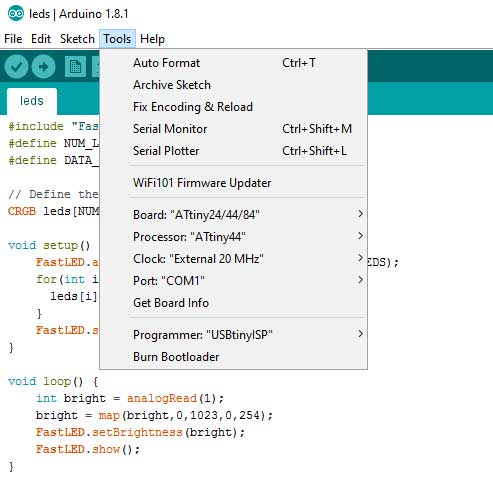The image size is (493, 482).
Task: Expand the Port "COM1" submenu
Action: (233, 281)
